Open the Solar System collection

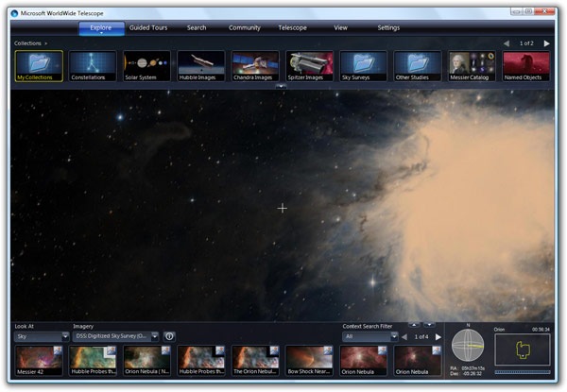(x=146, y=66)
